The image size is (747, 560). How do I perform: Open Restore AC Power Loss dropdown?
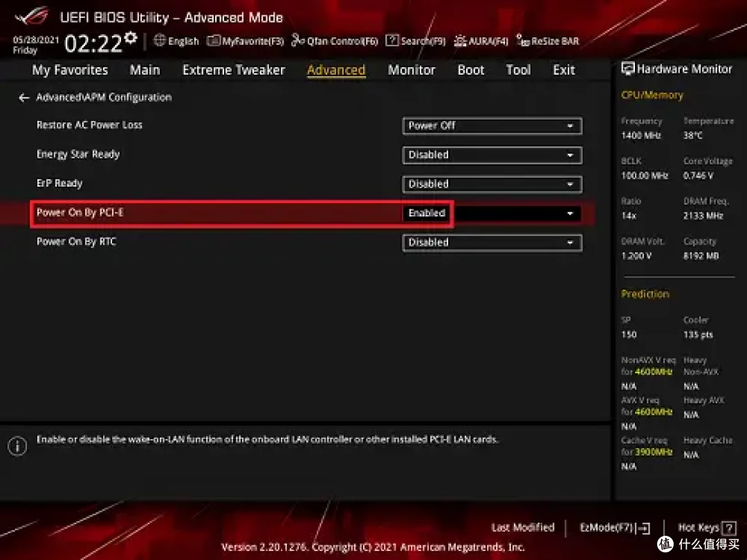[492, 126]
